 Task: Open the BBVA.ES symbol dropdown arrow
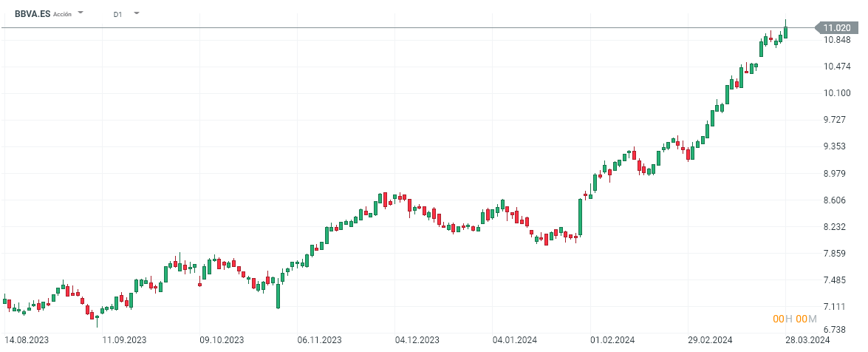[x=81, y=13]
